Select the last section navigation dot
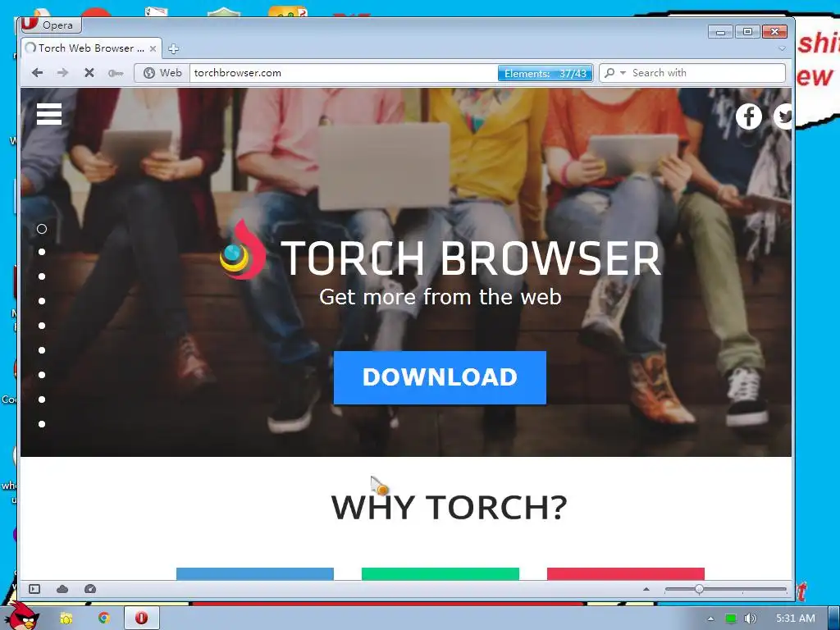The width and height of the screenshot is (840, 630). [x=42, y=424]
